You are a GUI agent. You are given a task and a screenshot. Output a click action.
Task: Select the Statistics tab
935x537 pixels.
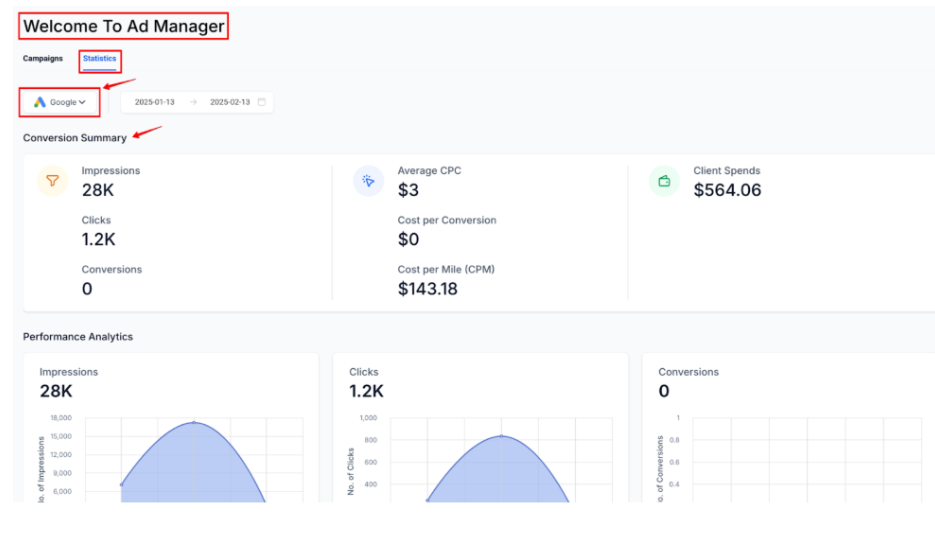coord(99,59)
